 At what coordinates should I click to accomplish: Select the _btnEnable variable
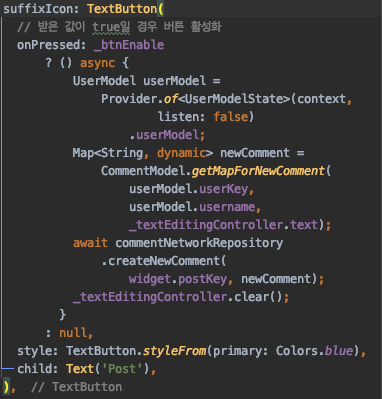129,45
